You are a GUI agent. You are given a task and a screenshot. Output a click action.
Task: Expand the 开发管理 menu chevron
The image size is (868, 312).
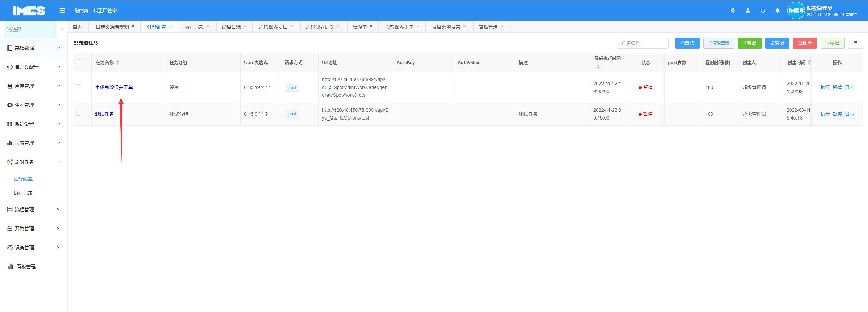59,228
